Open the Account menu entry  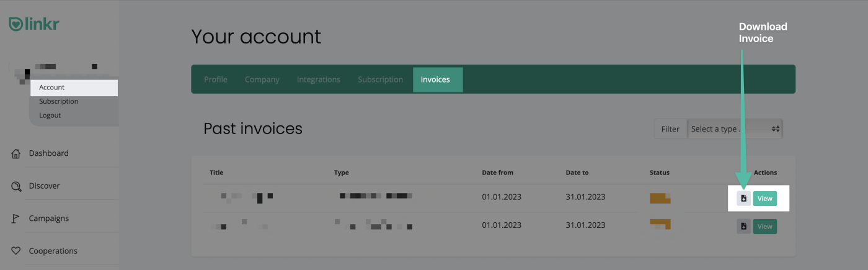coord(74,88)
